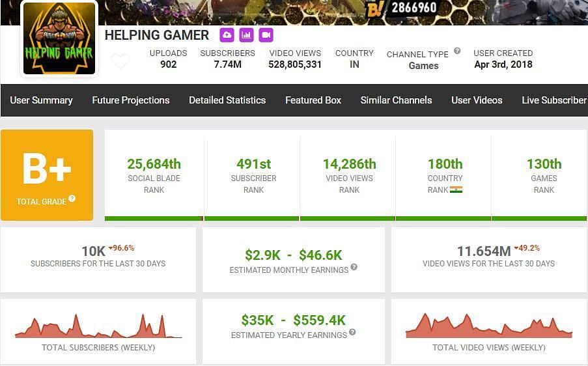The image size is (588, 366).
Task: Open the User Summary tab
Action: (x=41, y=100)
